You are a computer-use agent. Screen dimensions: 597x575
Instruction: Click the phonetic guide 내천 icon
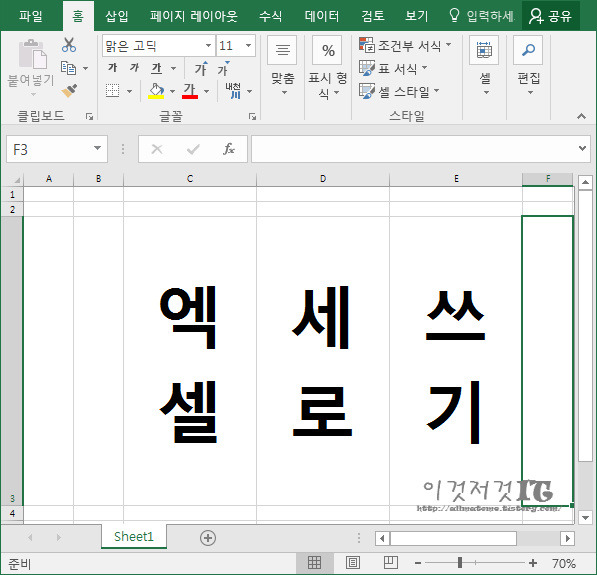(233, 91)
